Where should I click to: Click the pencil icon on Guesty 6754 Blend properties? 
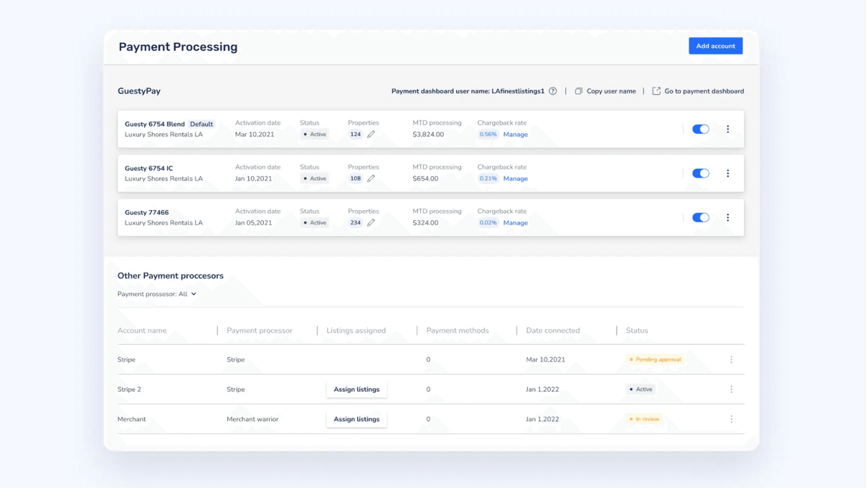(371, 134)
